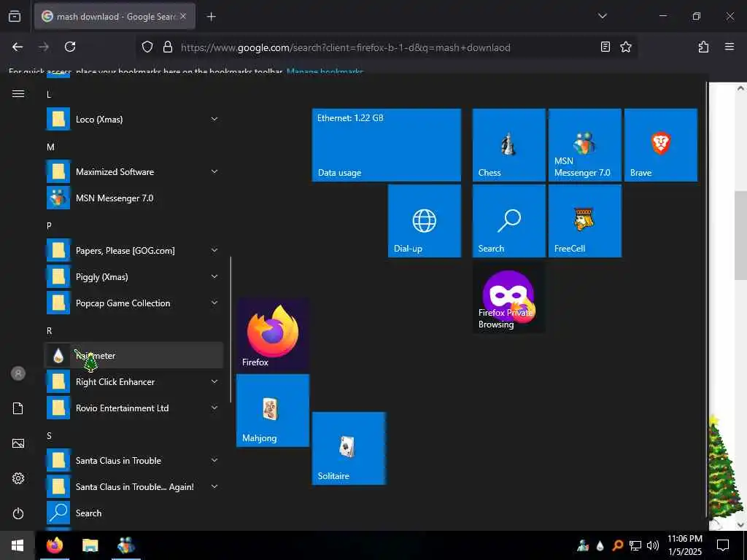747x560 pixels.
Task: Click the browser page vertical scrollbar
Action: 740,236
